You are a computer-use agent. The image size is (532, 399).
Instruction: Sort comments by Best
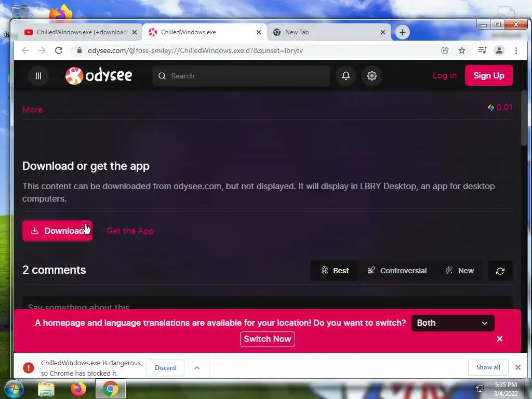point(334,271)
